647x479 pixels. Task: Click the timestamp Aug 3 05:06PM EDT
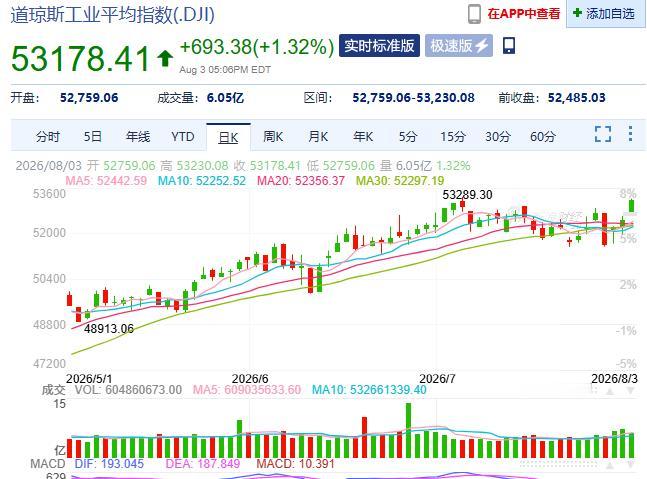(x=225, y=70)
